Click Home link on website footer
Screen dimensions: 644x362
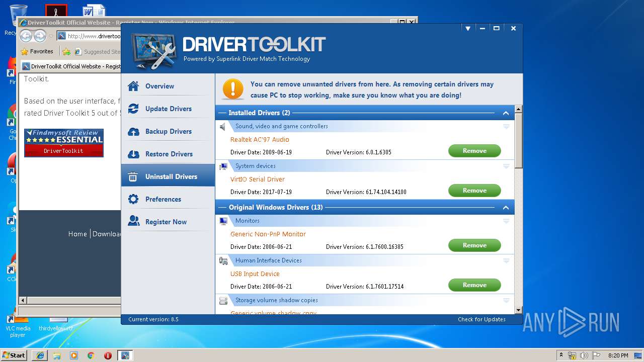[77, 234]
